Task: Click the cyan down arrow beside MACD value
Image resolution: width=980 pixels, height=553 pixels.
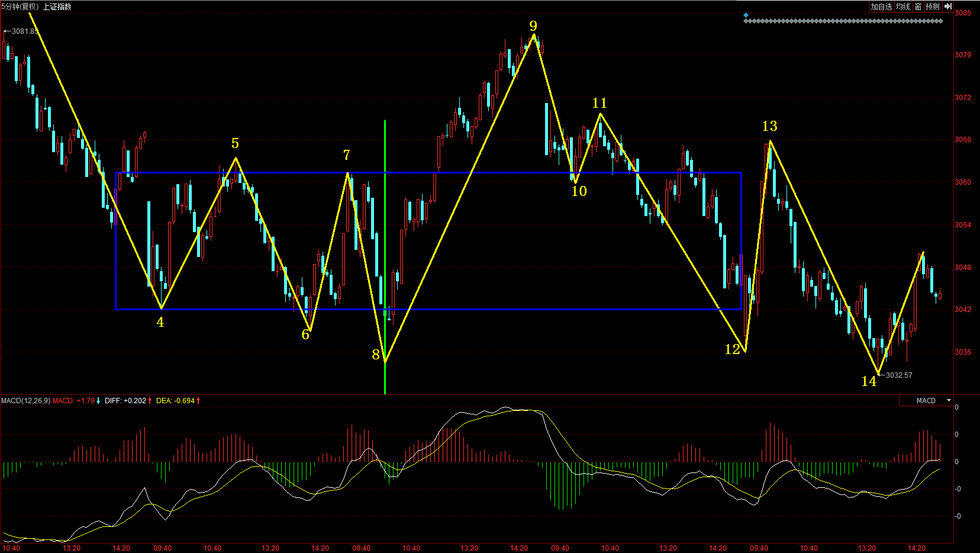Action: coord(98,401)
